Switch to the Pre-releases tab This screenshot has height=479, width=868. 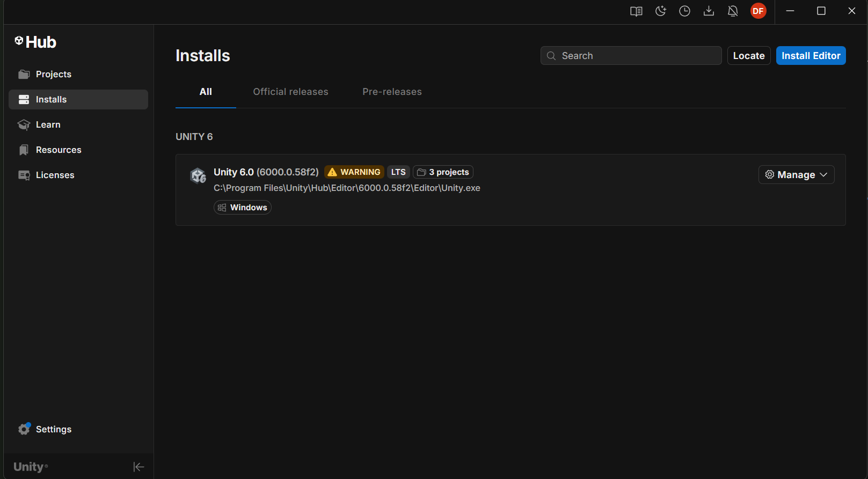pos(392,92)
